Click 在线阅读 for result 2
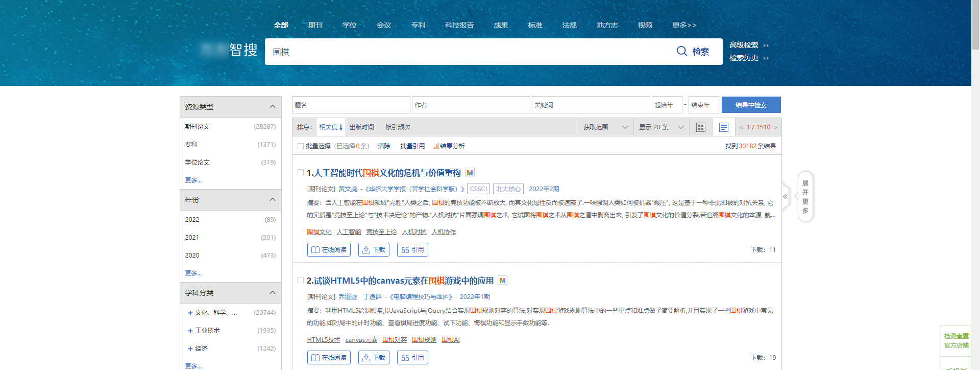Screen dimensions: 980x370 pos(329,357)
